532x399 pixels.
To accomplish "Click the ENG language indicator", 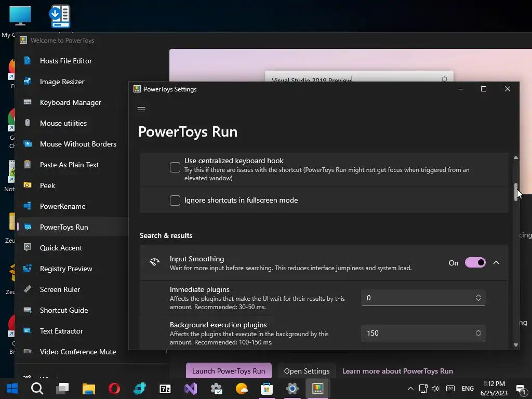I will [x=468, y=389].
